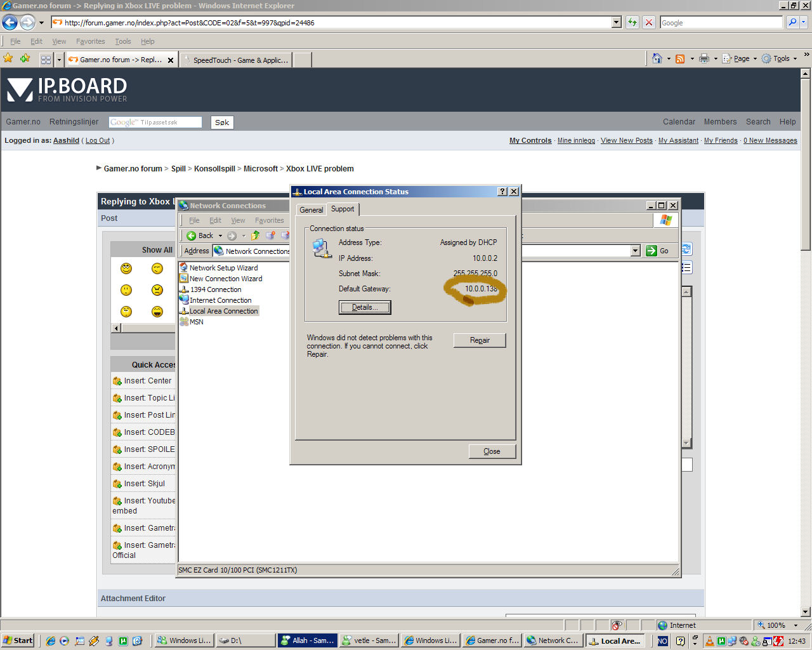Image resolution: width=812 pixels, height=650 pixels.
Task: Select Local Area Connection entry
Action: [219, 311]
